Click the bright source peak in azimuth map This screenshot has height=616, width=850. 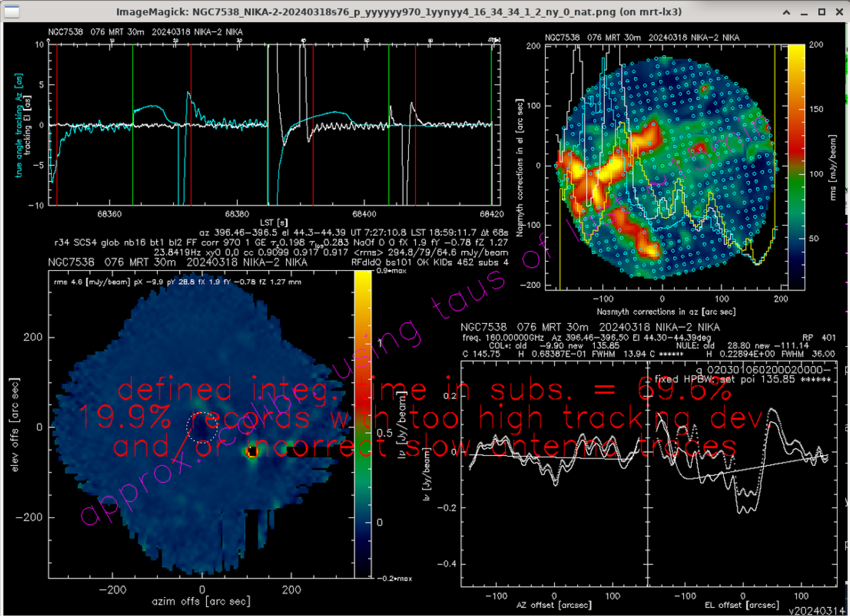252,452
